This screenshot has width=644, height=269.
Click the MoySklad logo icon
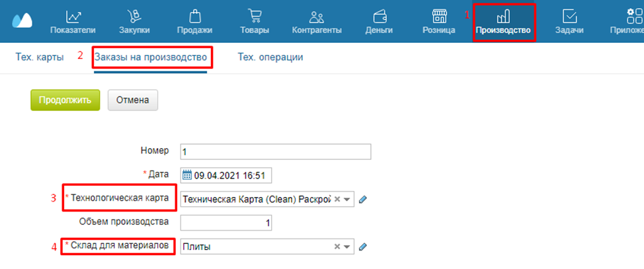click(22, 21)
